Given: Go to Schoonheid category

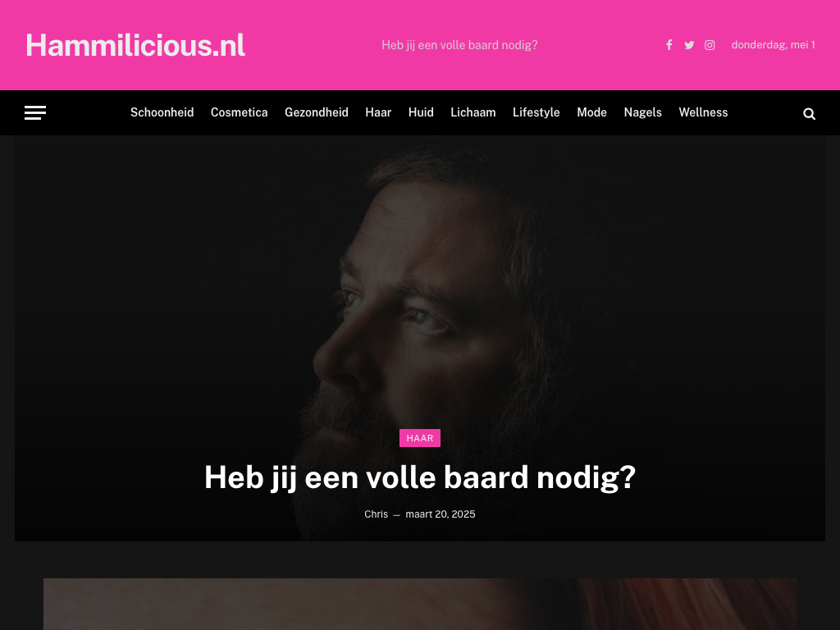Looking at the screenshot, I should [162, 112].
